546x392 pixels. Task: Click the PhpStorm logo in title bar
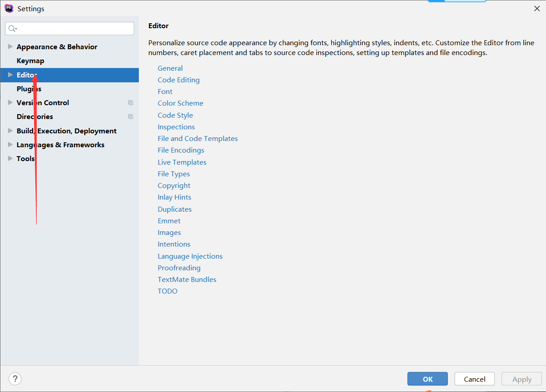click(x=9, y=9)
